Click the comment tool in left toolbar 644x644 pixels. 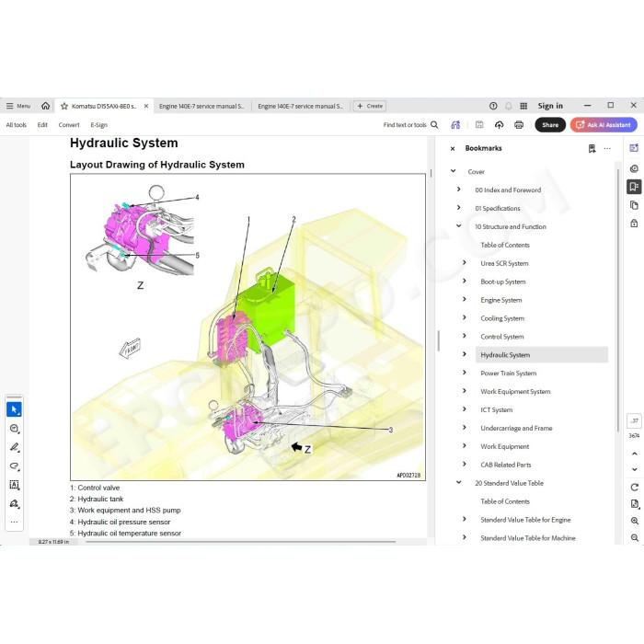pos(14,429)
